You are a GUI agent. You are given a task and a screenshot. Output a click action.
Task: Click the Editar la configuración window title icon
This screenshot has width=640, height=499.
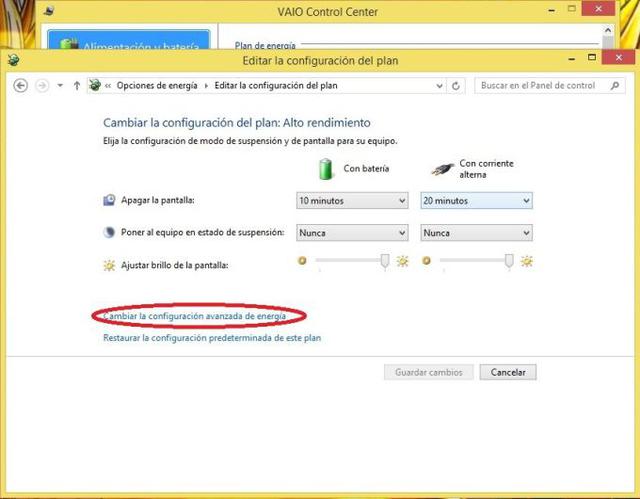[13, 60]
